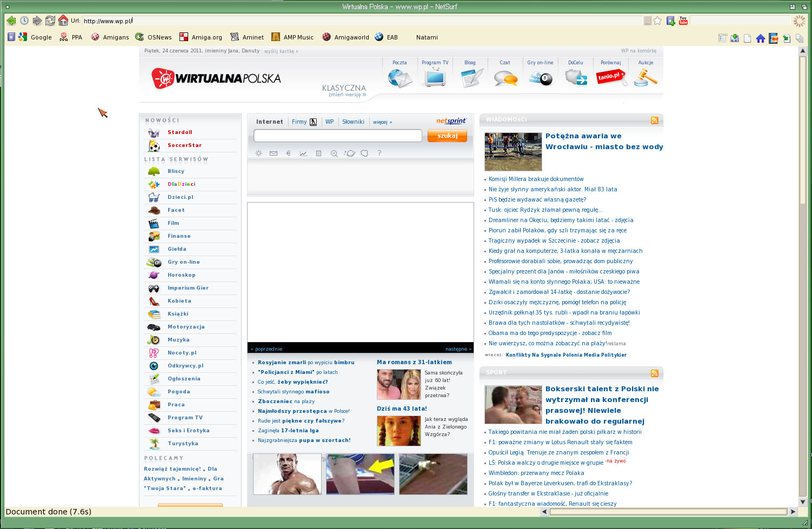The height and width of the screenshot is (529, 812).
Task: Open Poczta mail icon in WP header
Action: pyautogui.click(x=400, y=78)
